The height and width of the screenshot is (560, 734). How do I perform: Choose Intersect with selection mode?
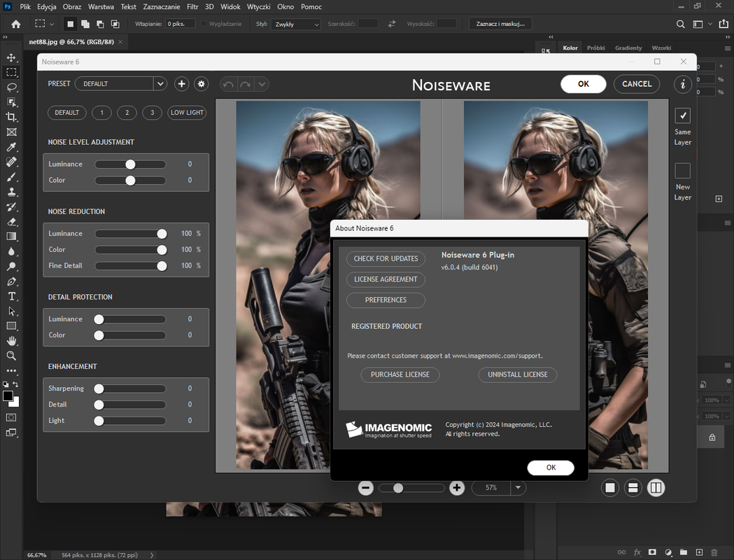(x=115, y=24)
